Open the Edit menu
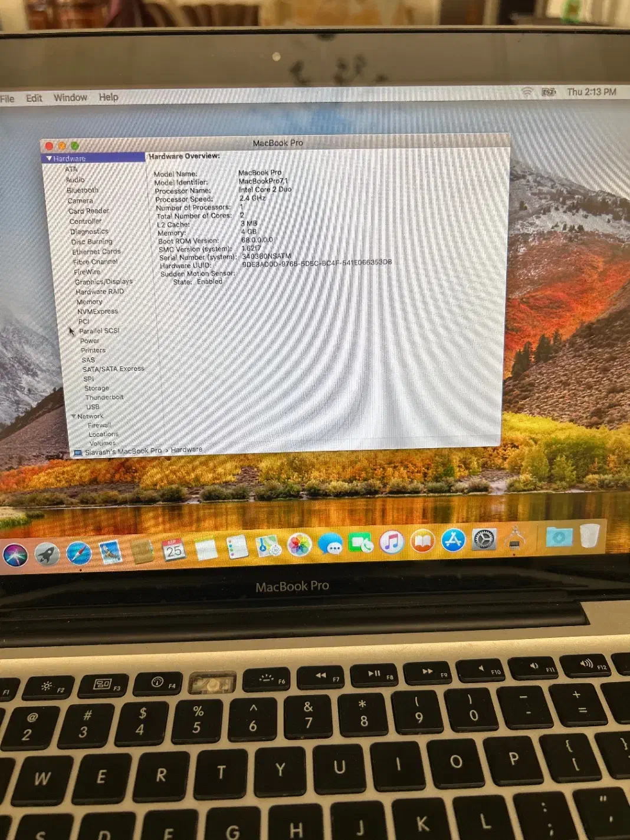Image resolution: width=630 pixels, height=840 pixels. [34, 98]
